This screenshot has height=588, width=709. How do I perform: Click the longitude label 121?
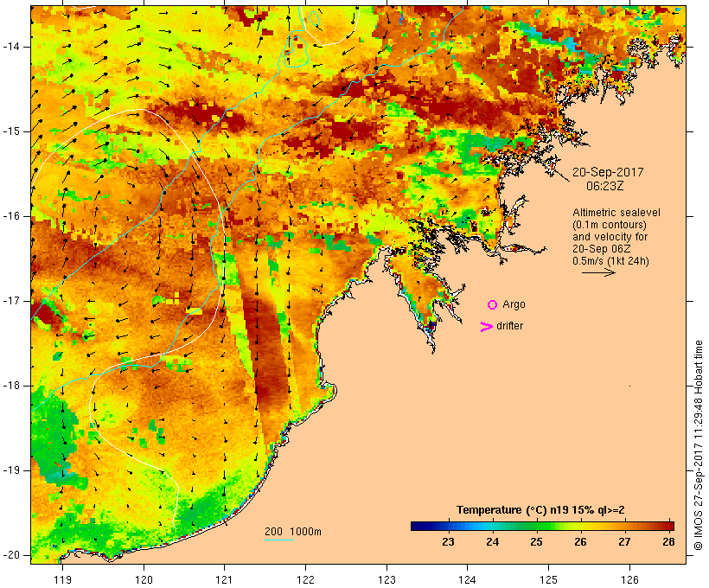[x=224, y=579]
